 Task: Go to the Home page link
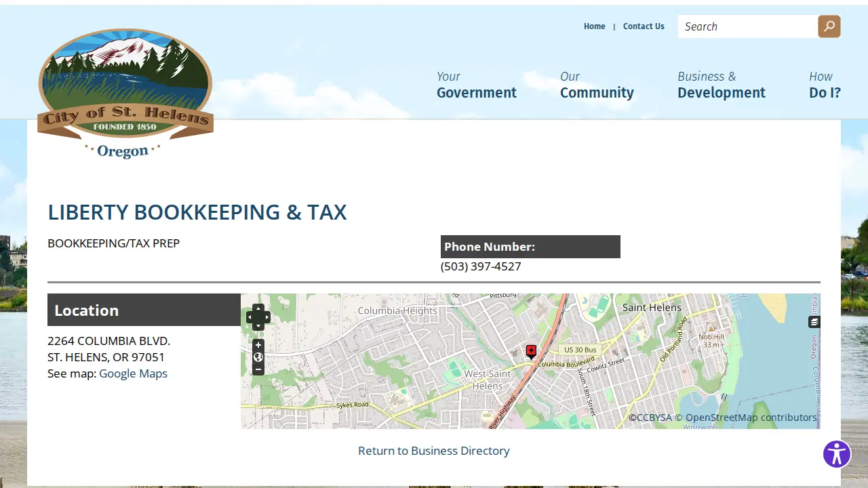click(x=595, y=26)
